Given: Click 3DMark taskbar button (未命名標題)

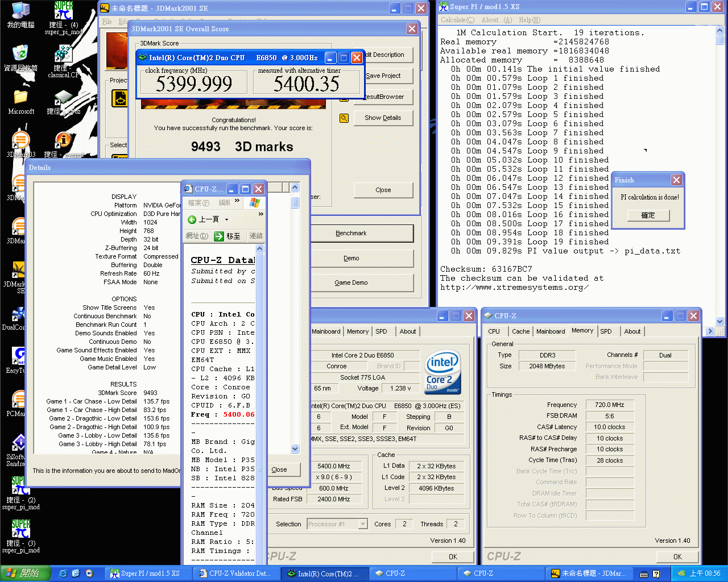Looking at the screenshot, I should [x=589, y=573].
